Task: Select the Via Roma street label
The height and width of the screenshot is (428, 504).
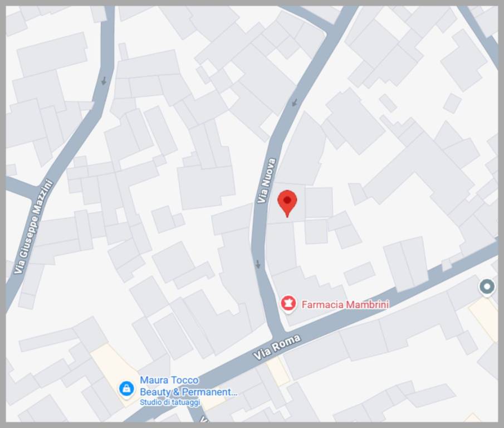Action: point(277,347)
